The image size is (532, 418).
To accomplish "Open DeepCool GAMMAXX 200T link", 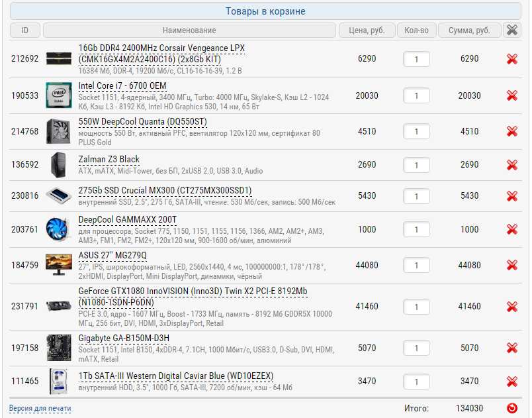I will (x=128, y=220).
